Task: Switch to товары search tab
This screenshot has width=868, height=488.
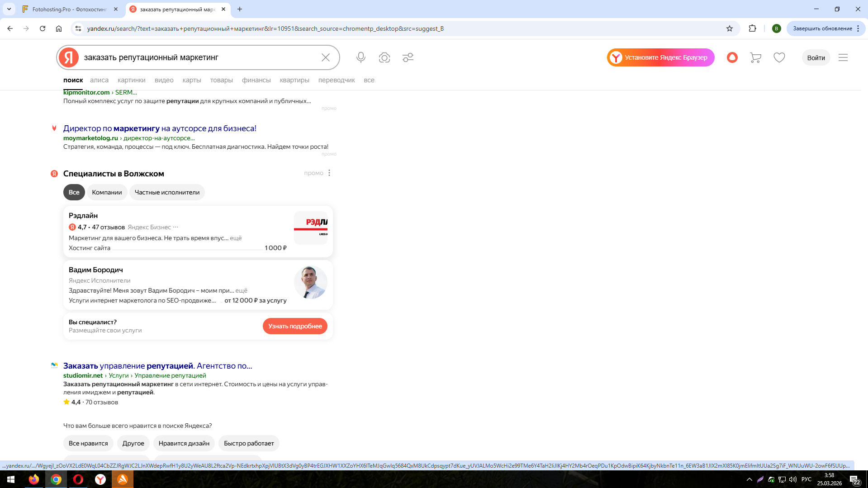Action: [222, 80]
